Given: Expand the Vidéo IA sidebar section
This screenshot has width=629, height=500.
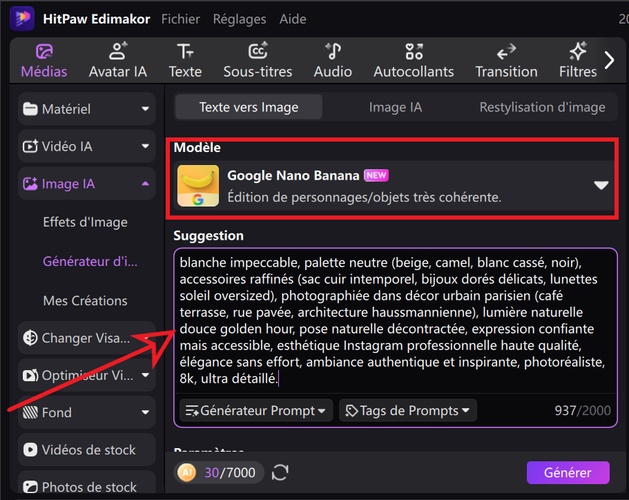Looking at the screenshot, I should [x=87, y=146].
